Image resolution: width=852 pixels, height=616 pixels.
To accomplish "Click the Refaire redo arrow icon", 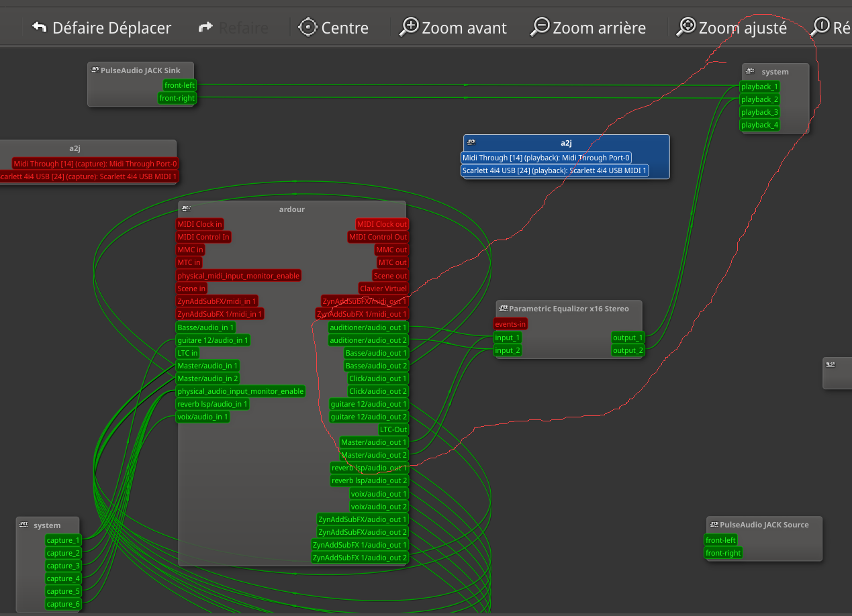I will point(206,28).
